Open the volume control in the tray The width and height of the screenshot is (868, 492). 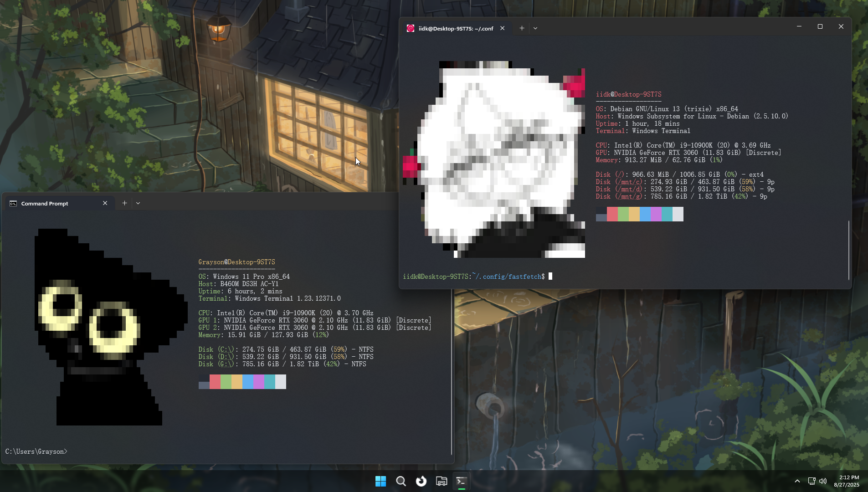tap(823, 481)
